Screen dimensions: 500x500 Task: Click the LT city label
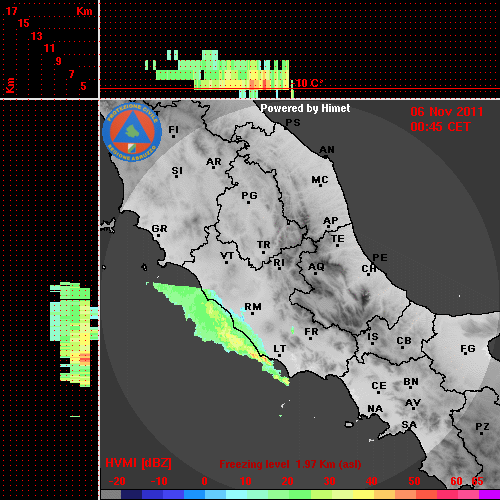click(x=280, y=349)
